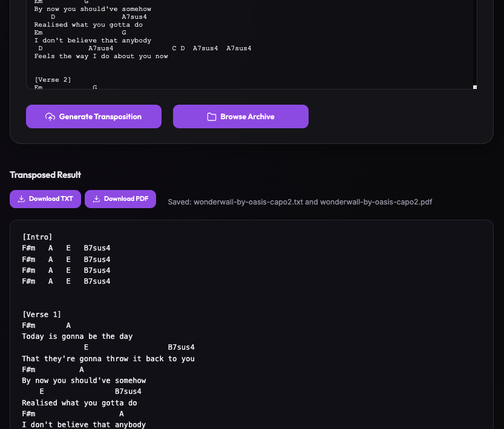Click the saved files status message
The width and height of the screenshot is (504, 429).
click(x=299, y=202)
